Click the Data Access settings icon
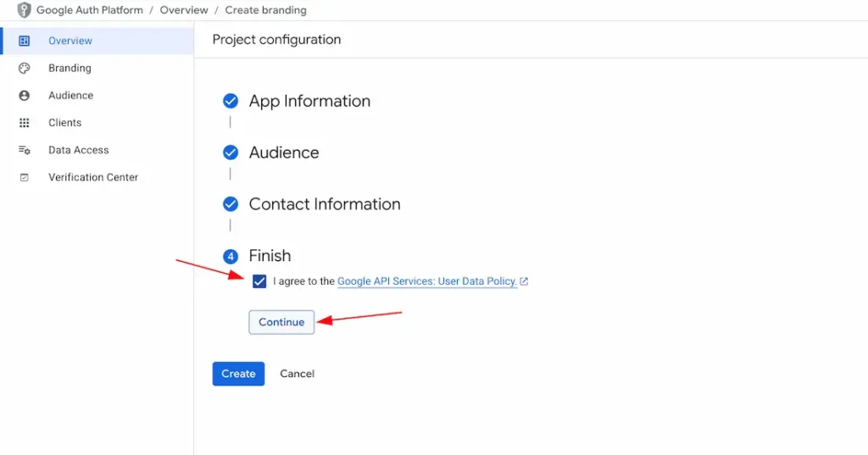Image resolution: width=868 pixels, height=455 pixels. click(24, 150)
